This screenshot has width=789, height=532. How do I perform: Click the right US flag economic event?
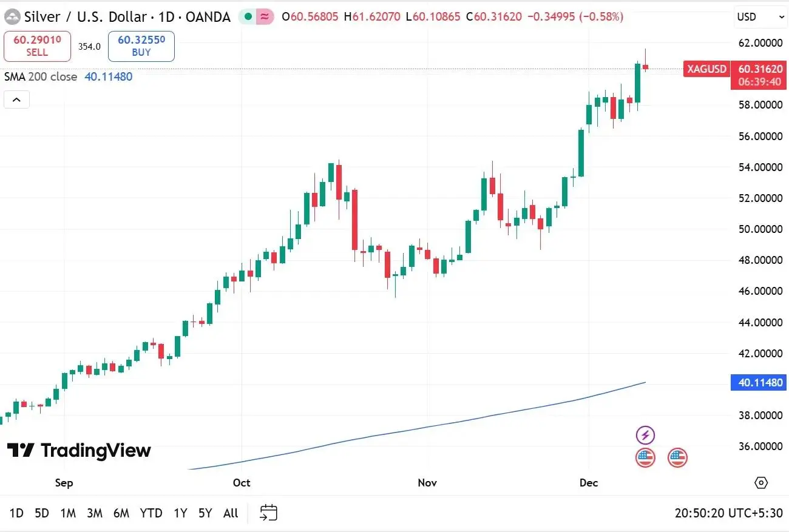[677, 458]
